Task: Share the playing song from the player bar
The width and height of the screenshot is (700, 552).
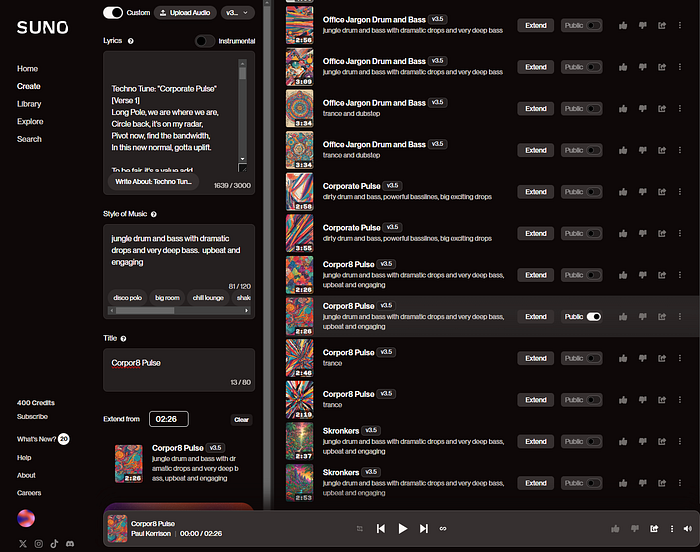Action: point(654,529)
